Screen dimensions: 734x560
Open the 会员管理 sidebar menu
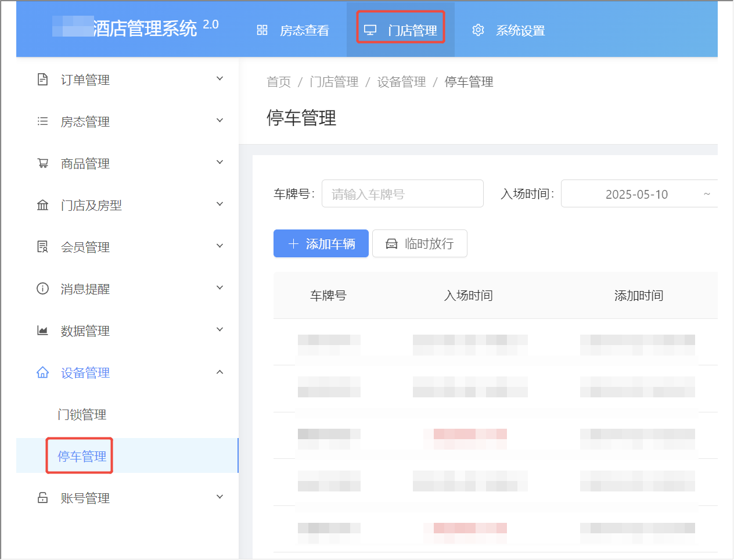127,247
